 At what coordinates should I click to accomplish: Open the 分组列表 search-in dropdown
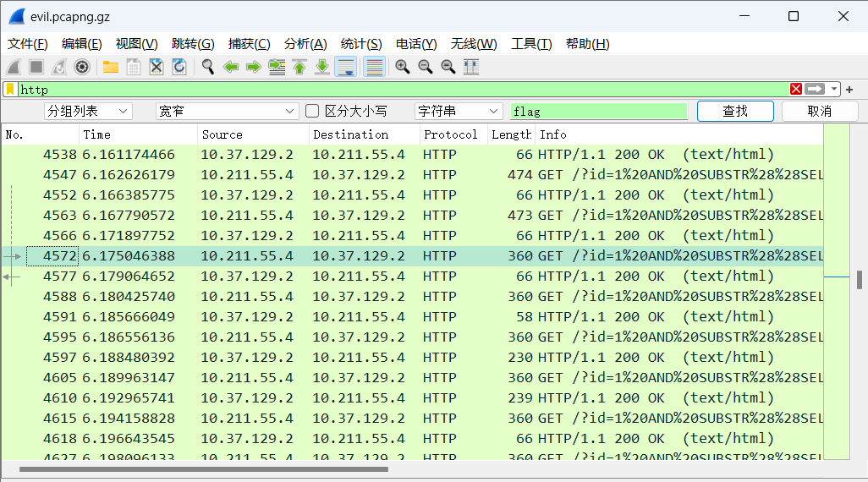(x=88, y=111)
